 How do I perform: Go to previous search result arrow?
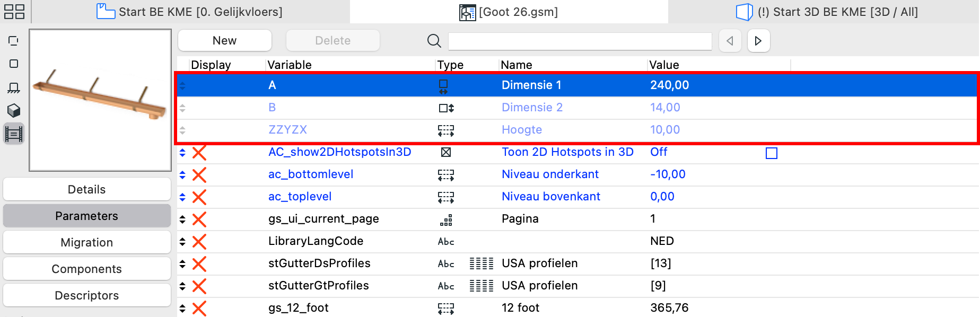pyautogui.click(x=730, y=41)
